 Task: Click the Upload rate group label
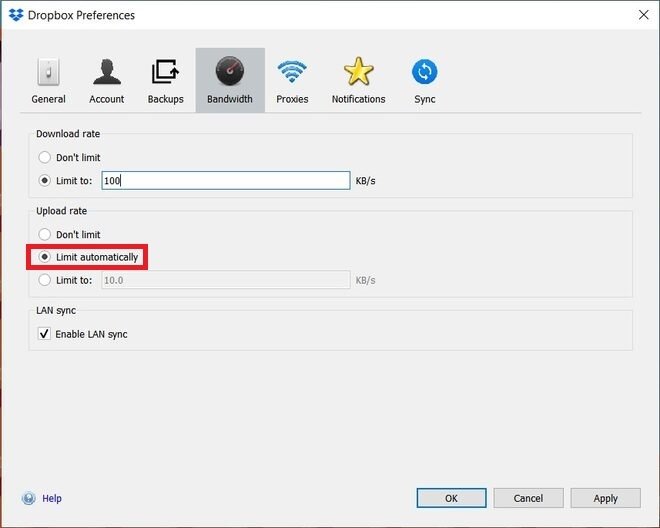pos(61,211)
